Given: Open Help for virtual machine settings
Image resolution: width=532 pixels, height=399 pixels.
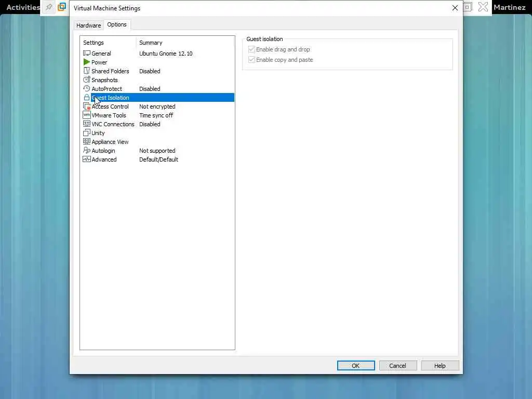Looking at the screenshot, I should click(440, 365).
